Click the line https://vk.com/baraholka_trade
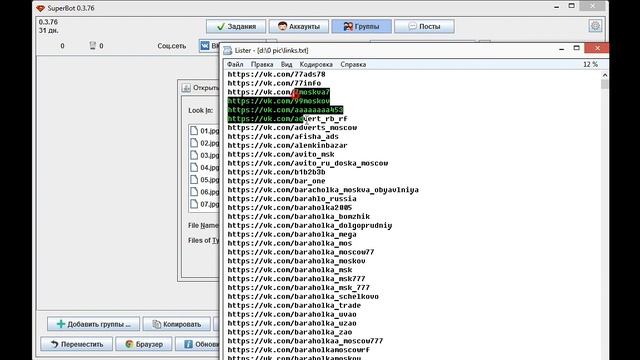The image size is (640, 360). [x=294, y=306]
